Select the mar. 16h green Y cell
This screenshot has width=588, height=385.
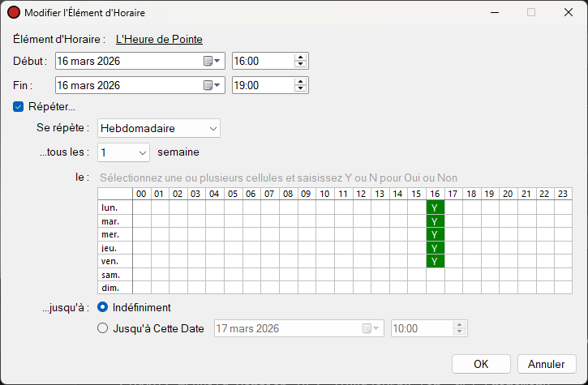tap(436, 221)
